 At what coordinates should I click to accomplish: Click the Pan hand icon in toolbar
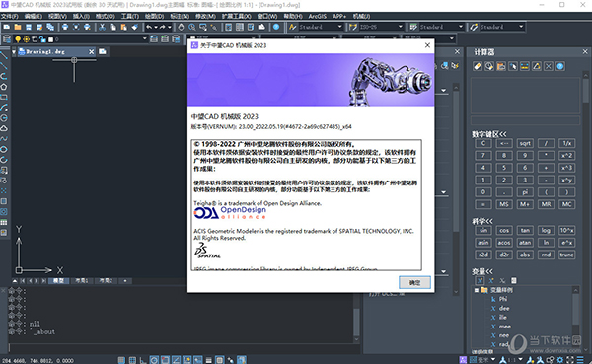coord(182,27)
